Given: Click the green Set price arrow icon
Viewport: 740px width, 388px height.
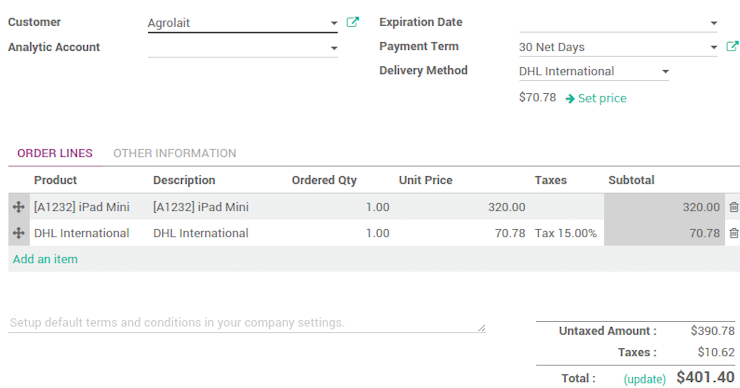Looking at the screenshot, I should 570,98.
